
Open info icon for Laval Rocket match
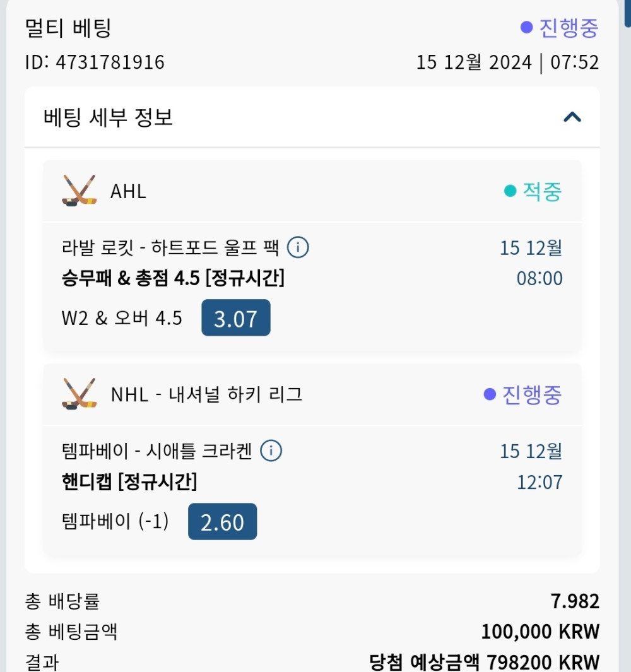[298, 248]
